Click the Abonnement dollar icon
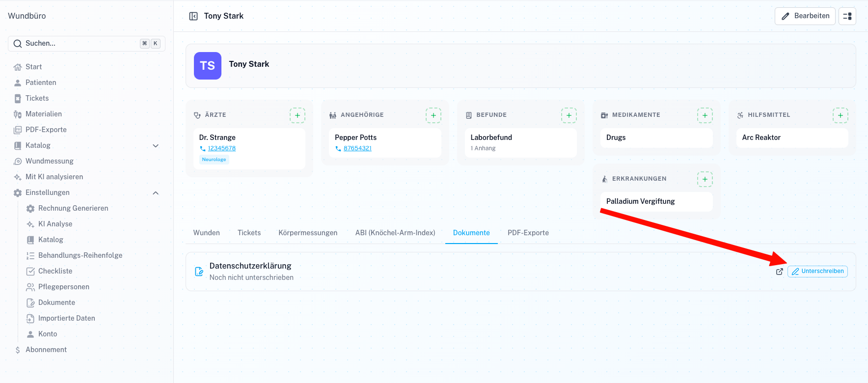Viewport: 868px width, 383px height. click(18, 350)
